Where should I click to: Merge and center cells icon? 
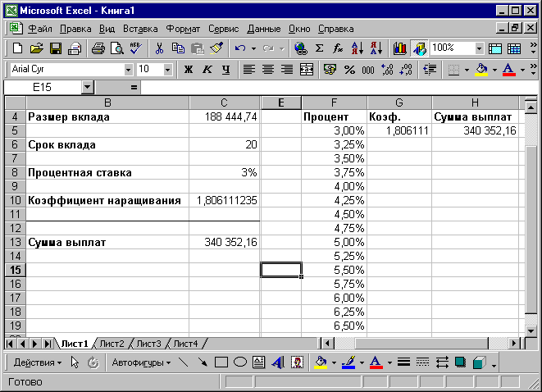coord(306,70)
